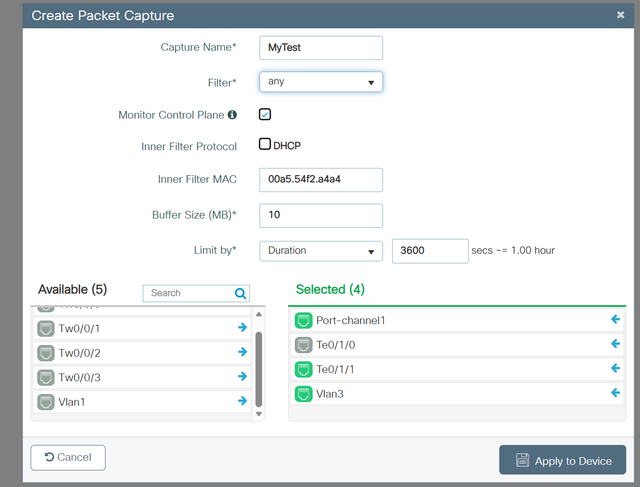Screen dimensions: 640x487
Task: Click the Te0/1/0 gray port icon
Action: [x=303, y=345]
